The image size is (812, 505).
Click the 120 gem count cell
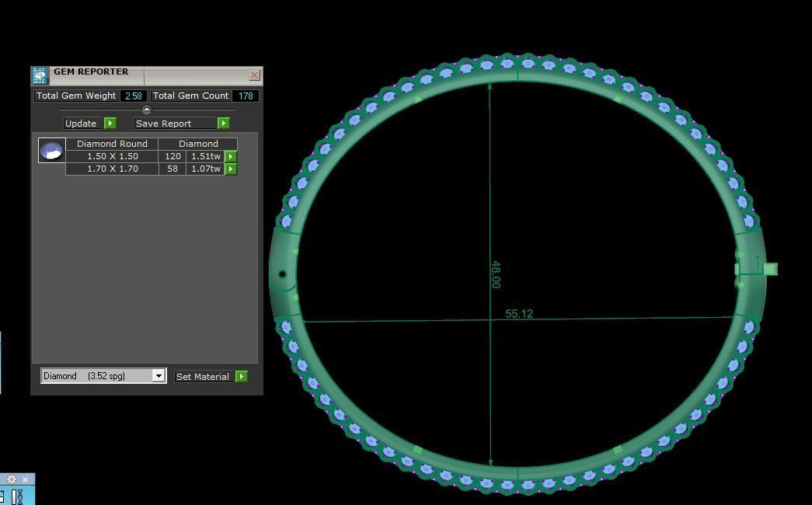(x=173, y=156)
